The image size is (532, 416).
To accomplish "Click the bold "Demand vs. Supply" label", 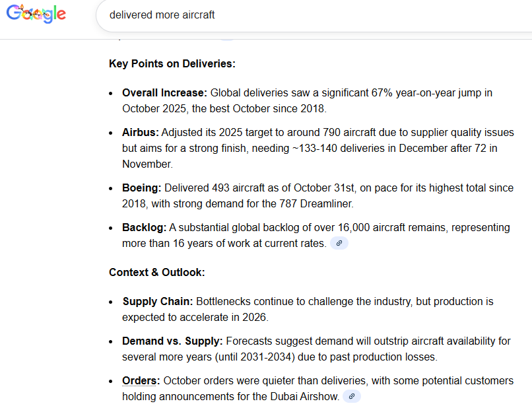I will point(172,341).
